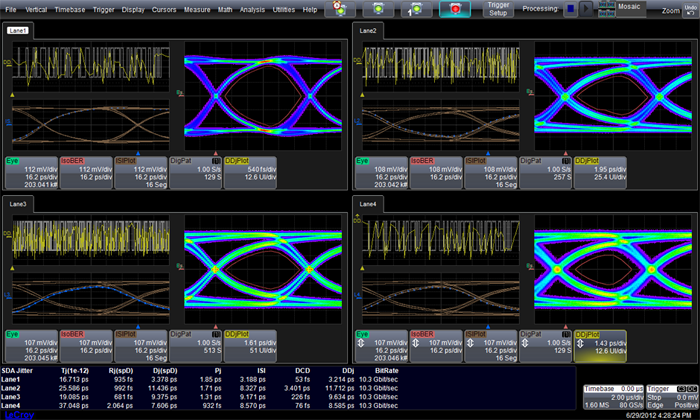Open the Timebase menu

[x=69, y=9]
